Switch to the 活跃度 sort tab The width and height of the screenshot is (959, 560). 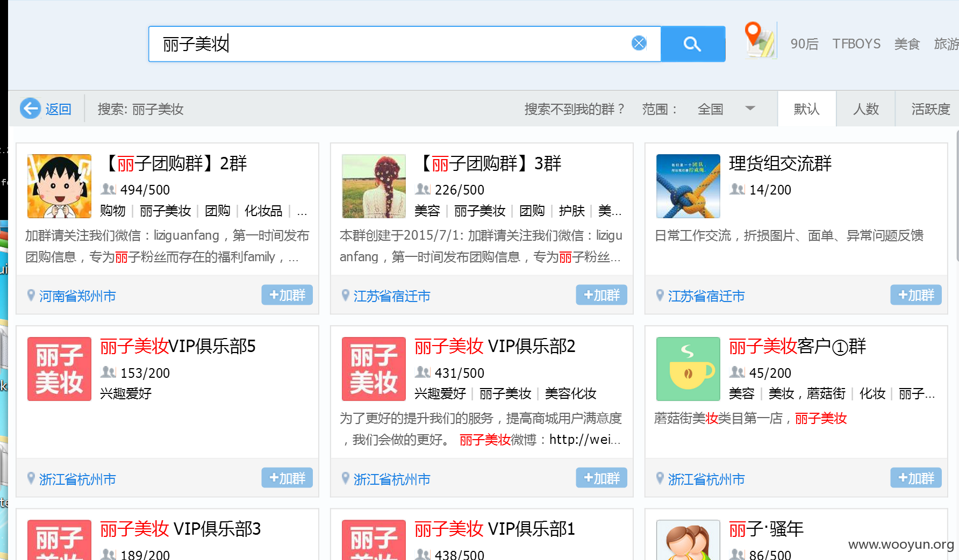[931, 109]
